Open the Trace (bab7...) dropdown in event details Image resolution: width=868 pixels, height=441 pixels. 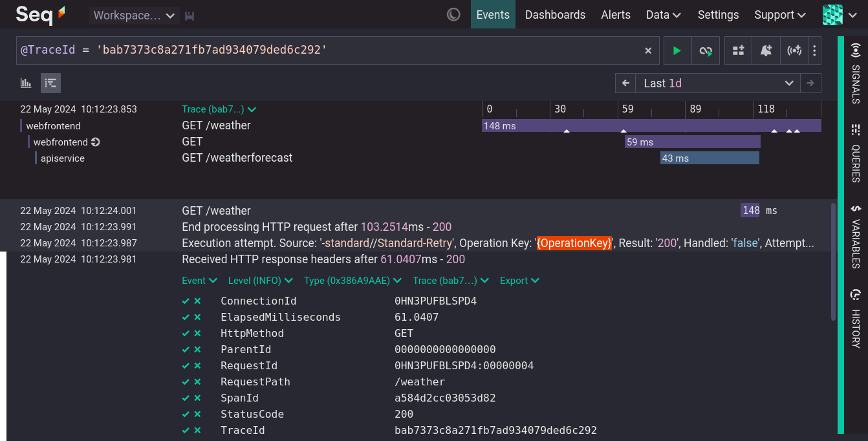[451, 281]
